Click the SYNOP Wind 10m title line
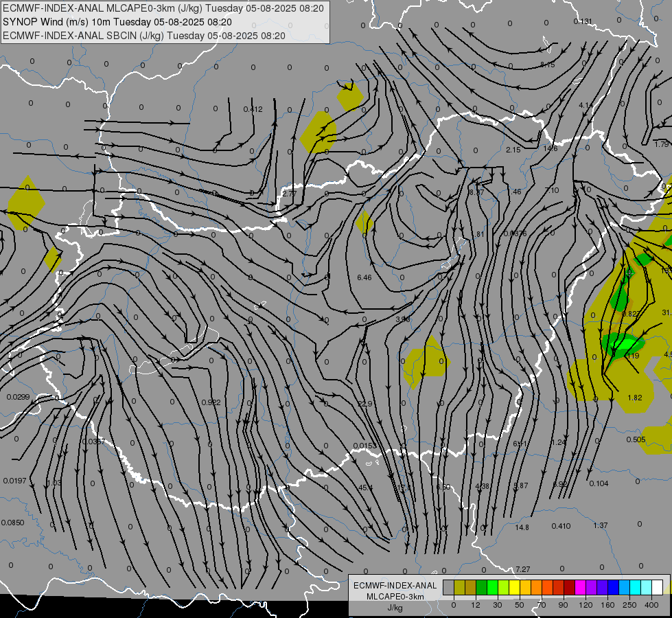Screen dimensions: 672x618 (117, 22)
